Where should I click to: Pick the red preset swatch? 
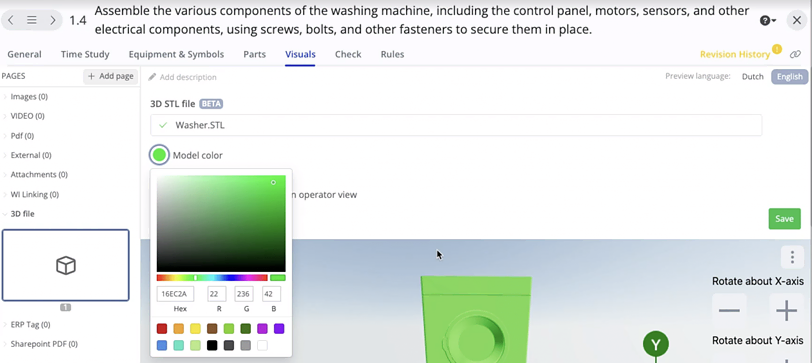click(x=162, y=329)
